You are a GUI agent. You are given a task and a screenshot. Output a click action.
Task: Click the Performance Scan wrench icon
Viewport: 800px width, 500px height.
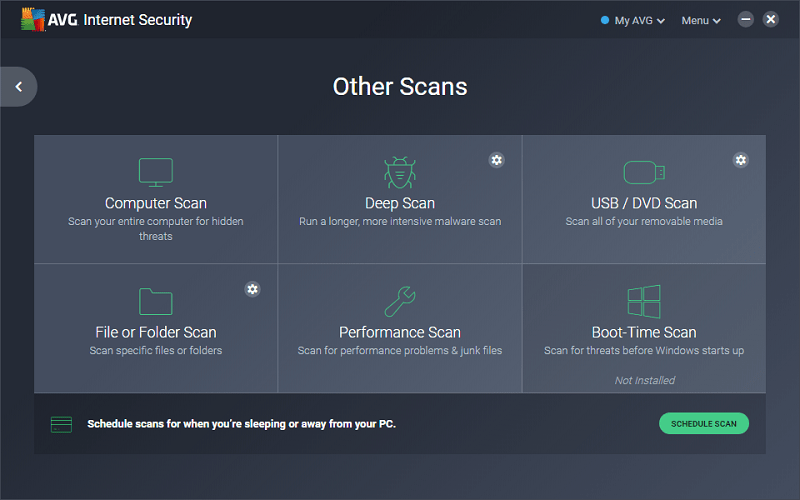pos(399,302)
